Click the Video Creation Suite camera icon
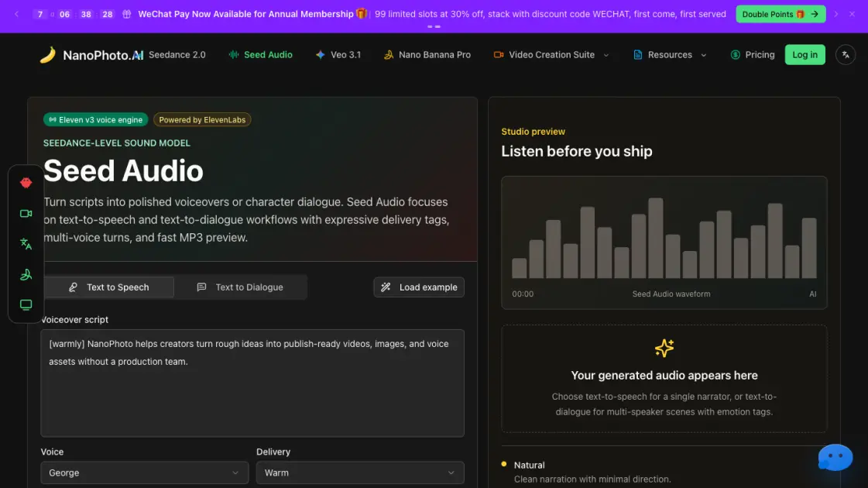The image size is (868, 488). [498, 55]
